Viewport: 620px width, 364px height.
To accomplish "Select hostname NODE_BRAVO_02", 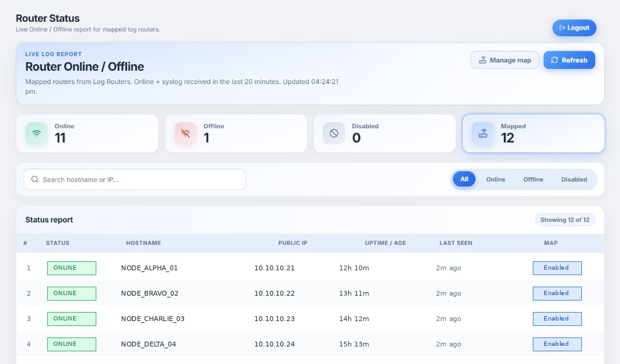I will click(150, 293).
